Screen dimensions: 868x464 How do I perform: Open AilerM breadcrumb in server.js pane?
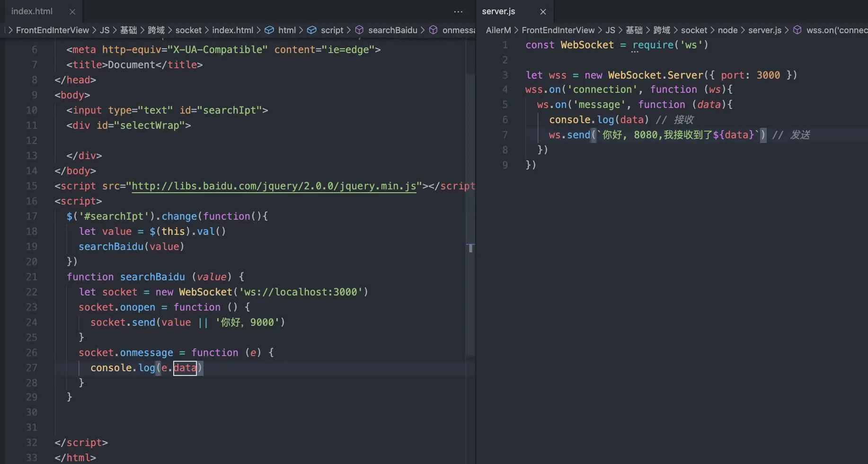[x=498, y=30]
